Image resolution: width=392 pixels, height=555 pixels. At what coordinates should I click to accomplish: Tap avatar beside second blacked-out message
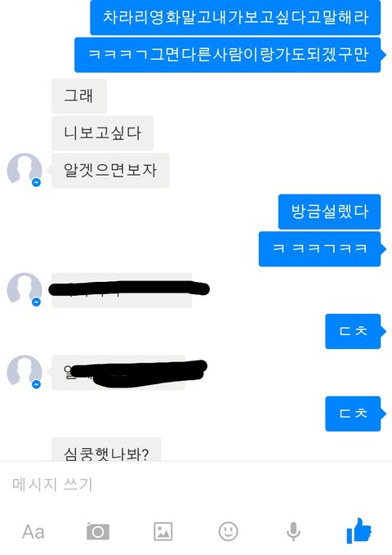coord(24,372)
